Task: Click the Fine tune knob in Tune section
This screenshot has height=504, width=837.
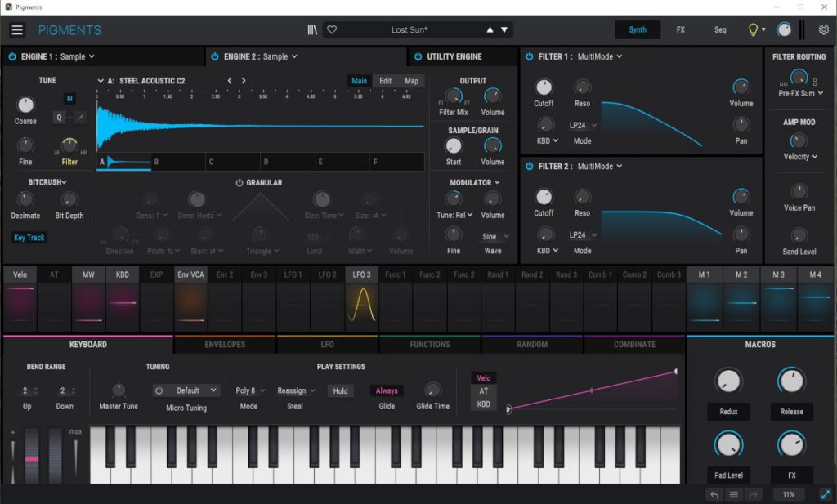Action: pos(25,145)
